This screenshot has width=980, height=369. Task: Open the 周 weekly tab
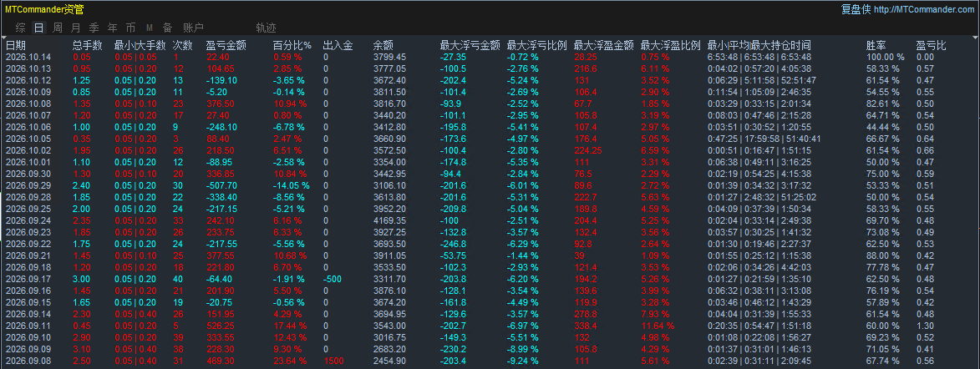click(58, 28)
